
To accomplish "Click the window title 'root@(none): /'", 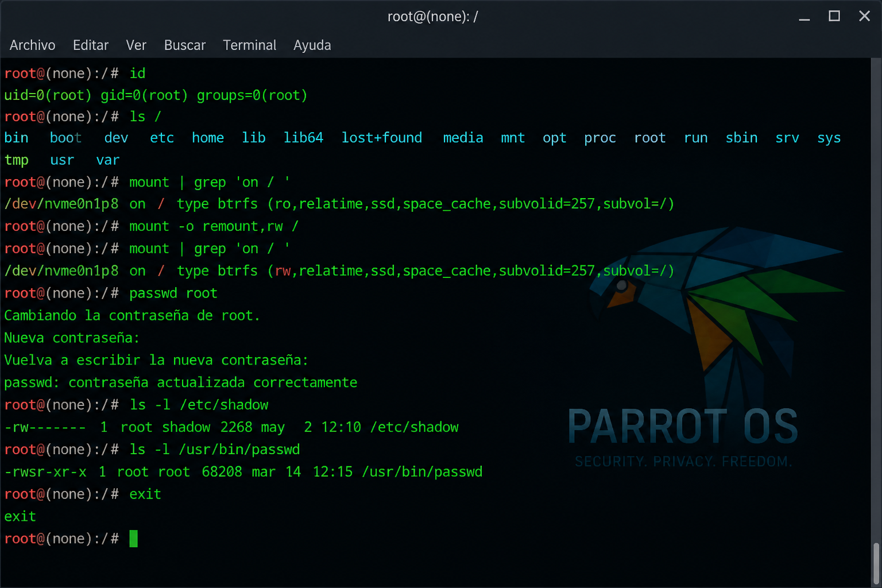I will [432, 17].
